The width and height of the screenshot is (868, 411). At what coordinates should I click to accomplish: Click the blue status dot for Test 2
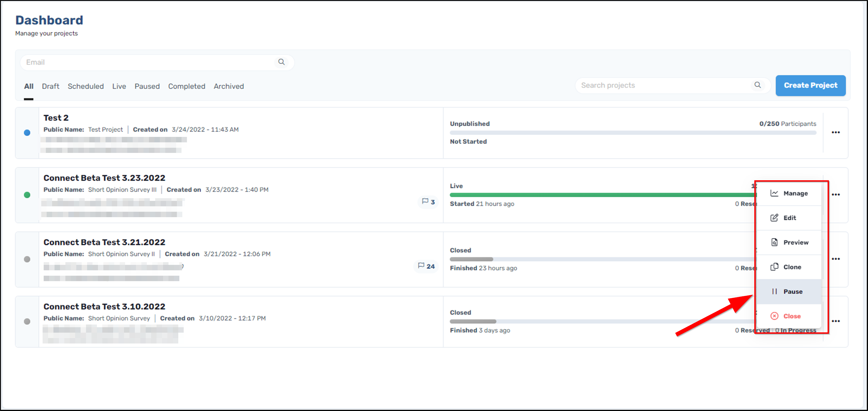click(27, 133)
